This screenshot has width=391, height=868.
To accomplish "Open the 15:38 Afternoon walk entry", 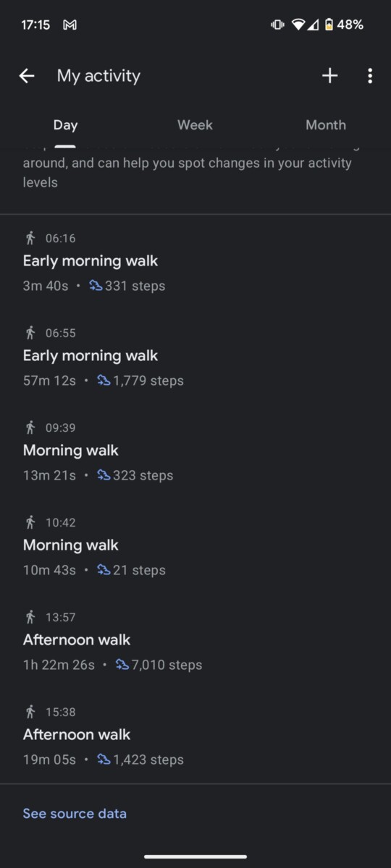I will click(195, 736).
